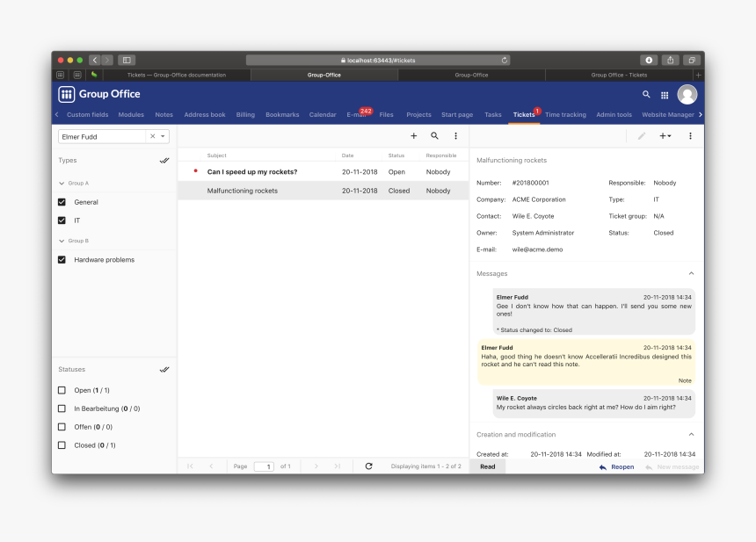
Task: Open ticket 'Can I speed up my rockets?'
Action: pos(323,171)
